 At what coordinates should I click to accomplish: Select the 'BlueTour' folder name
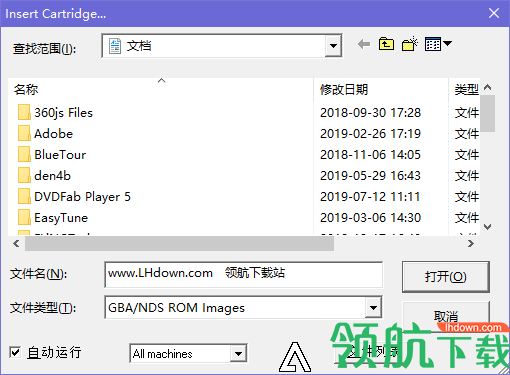[60, 155]
